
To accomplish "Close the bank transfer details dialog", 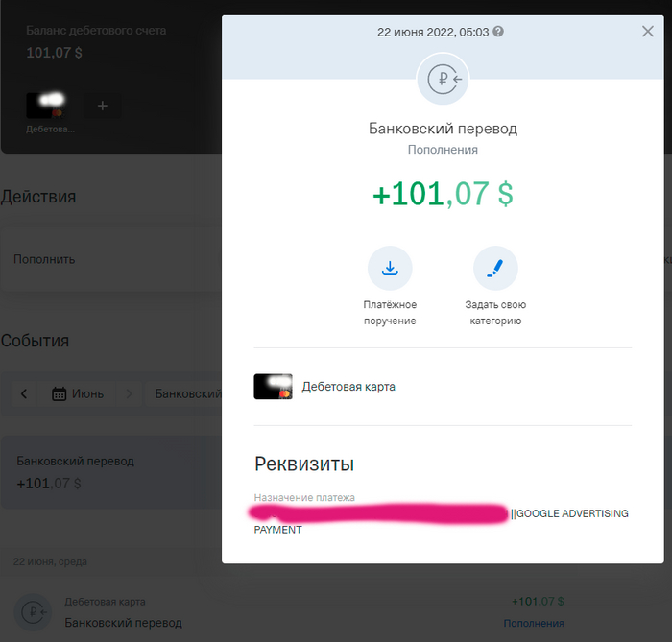I will [x=648, y=32].
